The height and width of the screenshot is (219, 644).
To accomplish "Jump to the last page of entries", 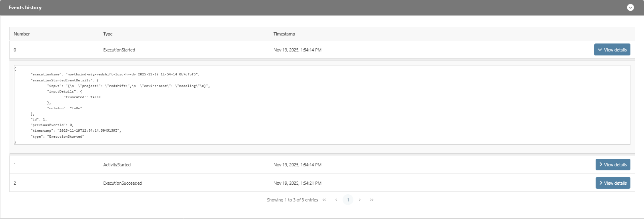I will (372, 200).
